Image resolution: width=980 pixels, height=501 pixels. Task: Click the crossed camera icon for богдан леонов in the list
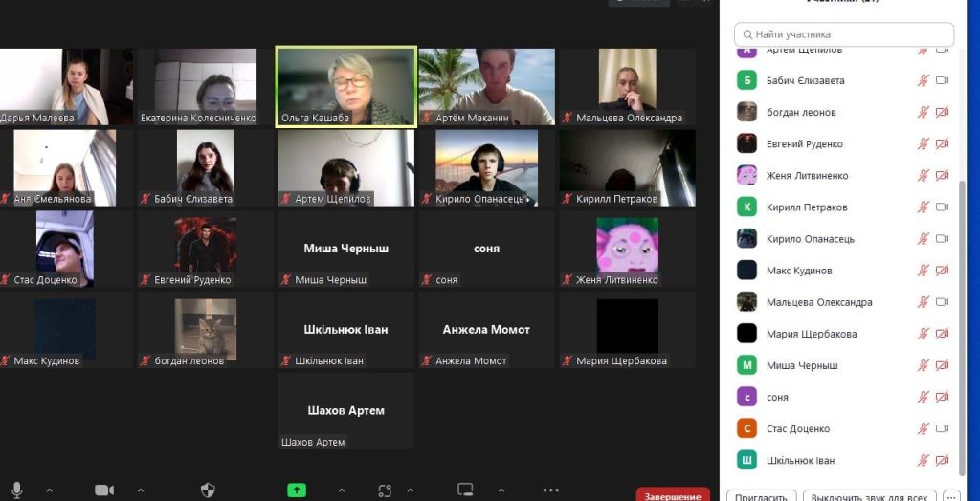coord(942,113)
